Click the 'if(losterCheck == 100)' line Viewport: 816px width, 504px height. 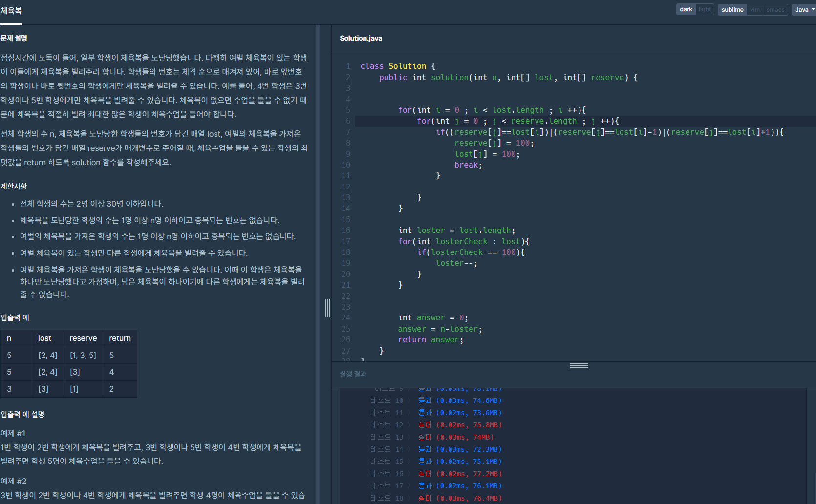[471, 252]
